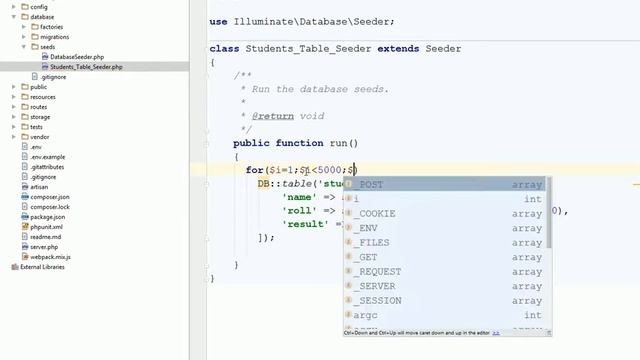
Task: Expand the storage folder arrow
Action: coord(14,117)
